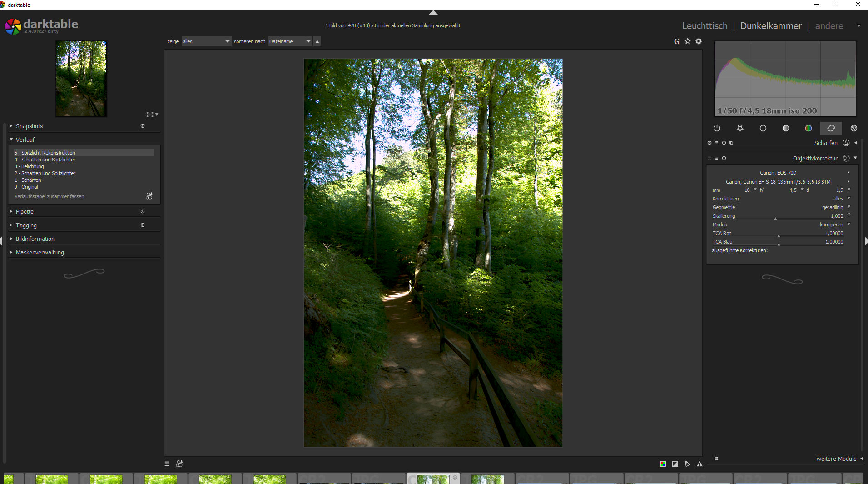Toggle the Objektivkorrektur module on/off
The image size is (868, 484).
coord(709,158)
